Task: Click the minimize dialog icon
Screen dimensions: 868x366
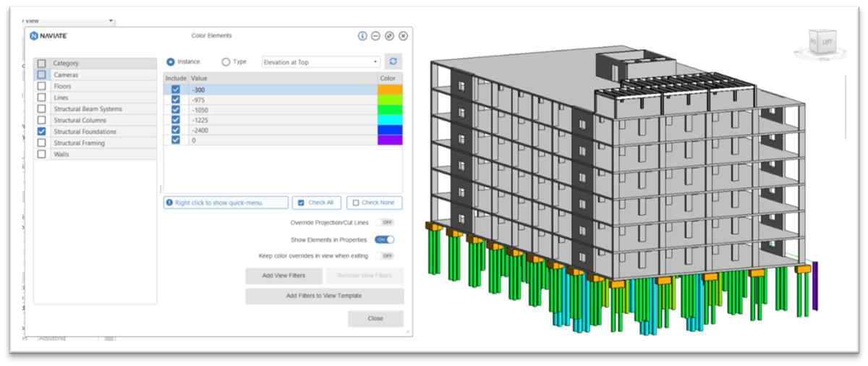Action: pyautogui.click(x=375, y=36)
